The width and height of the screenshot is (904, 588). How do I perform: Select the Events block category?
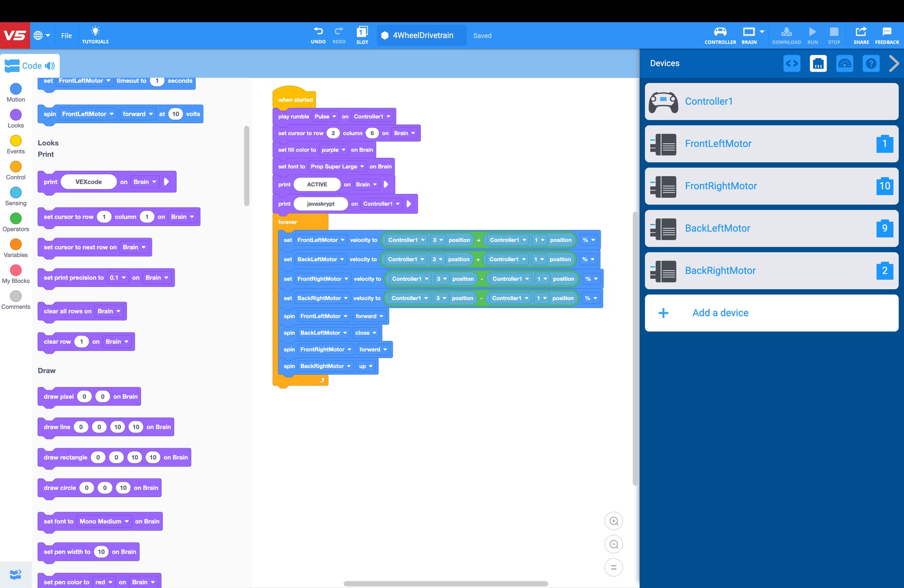pyautogui.click(x=16, y=145)
